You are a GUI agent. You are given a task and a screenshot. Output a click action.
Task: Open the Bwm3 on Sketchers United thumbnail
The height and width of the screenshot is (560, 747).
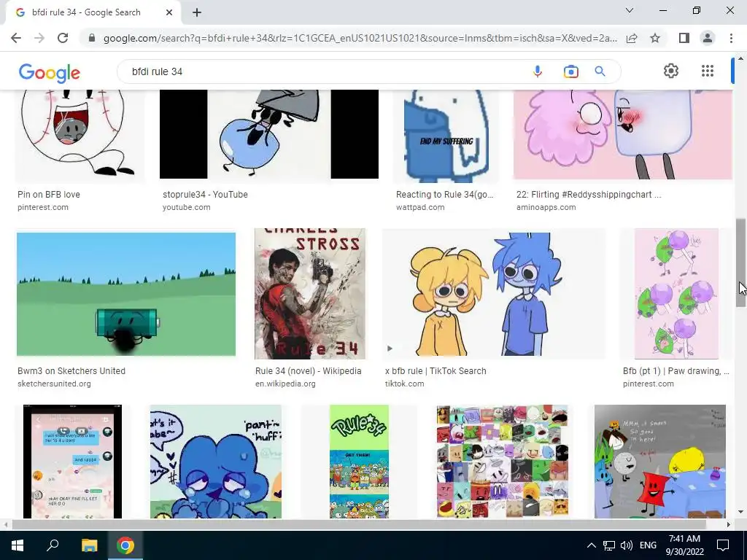(125, 294)
